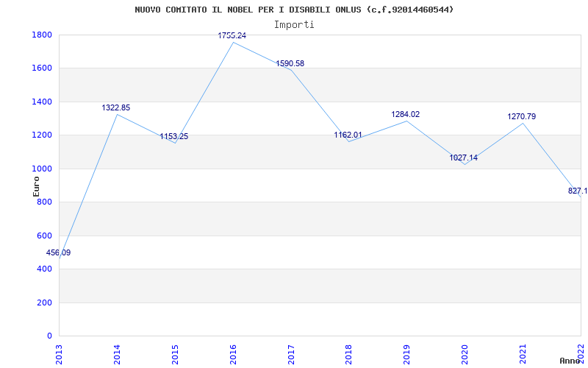Click the Euro y-axis title
This screenshot has height=368, width=588.
[36, 186]
